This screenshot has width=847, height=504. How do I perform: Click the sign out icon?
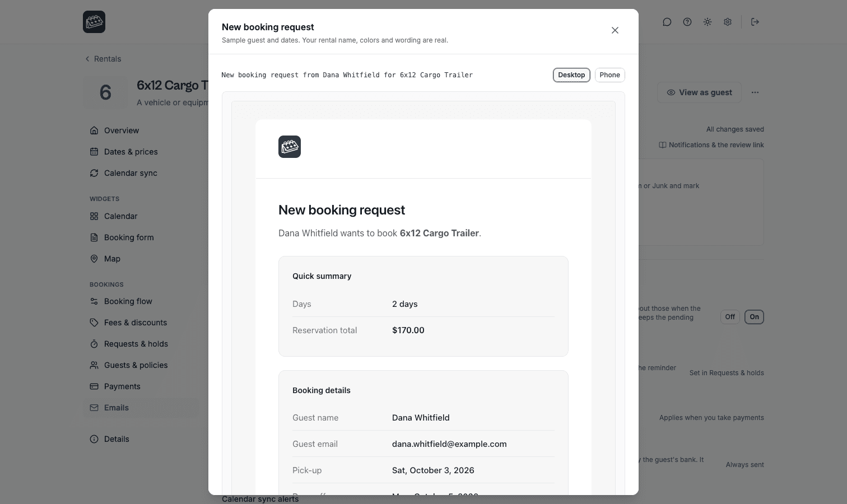click(755, 22)
